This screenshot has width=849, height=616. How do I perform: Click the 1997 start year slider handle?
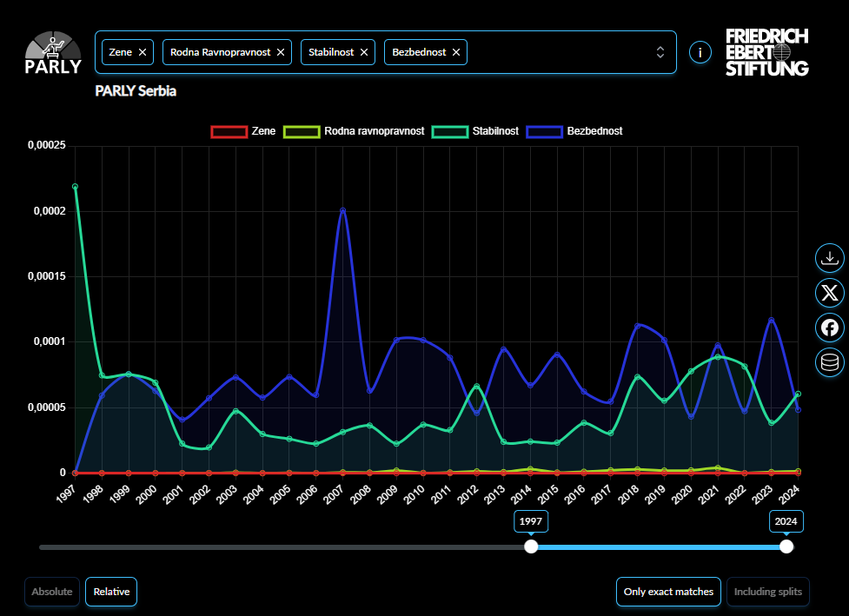pos(531,546)
